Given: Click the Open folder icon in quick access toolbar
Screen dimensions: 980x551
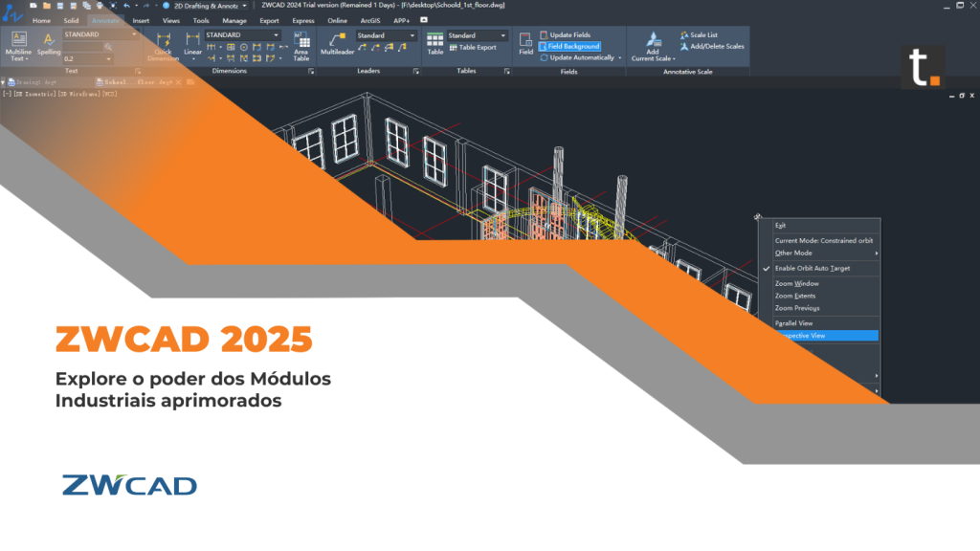Looking at the screenshot, I should coord(46,6).
